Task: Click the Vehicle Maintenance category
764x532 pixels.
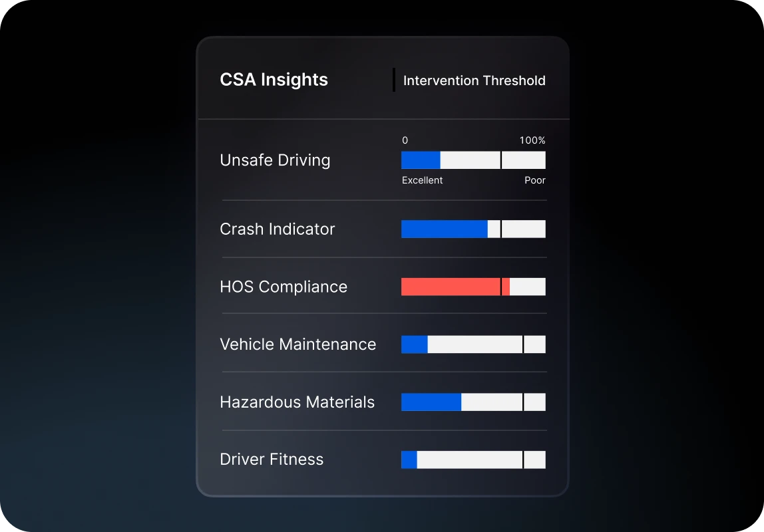Action: click(x=298, y=344)
